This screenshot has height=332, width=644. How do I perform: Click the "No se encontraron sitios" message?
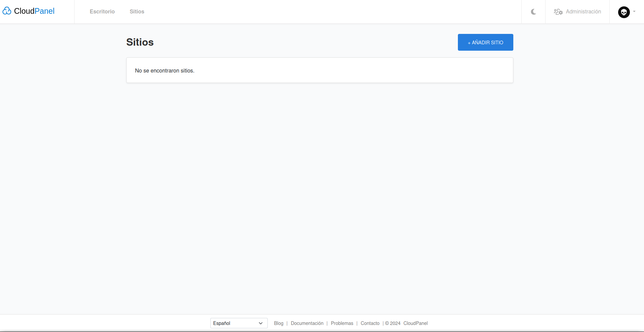[x=165, y=70]
